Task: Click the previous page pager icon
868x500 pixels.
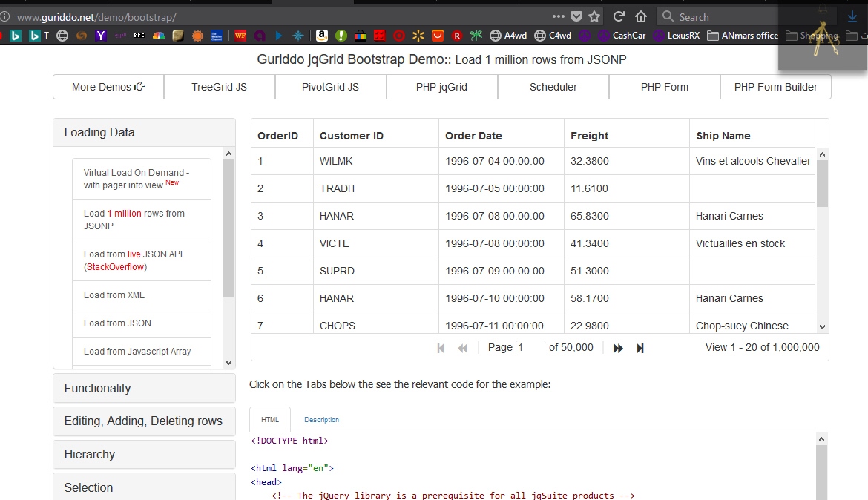Action: coord(463,348)
